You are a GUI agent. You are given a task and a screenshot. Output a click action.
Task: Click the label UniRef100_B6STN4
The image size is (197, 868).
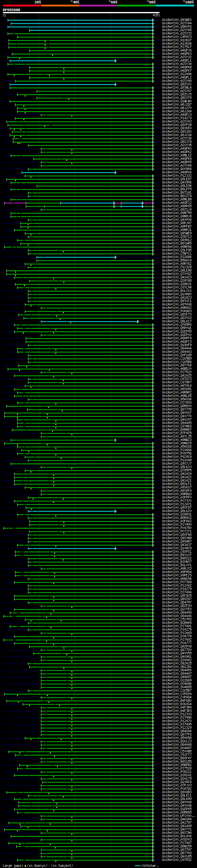tap(177, 833)
